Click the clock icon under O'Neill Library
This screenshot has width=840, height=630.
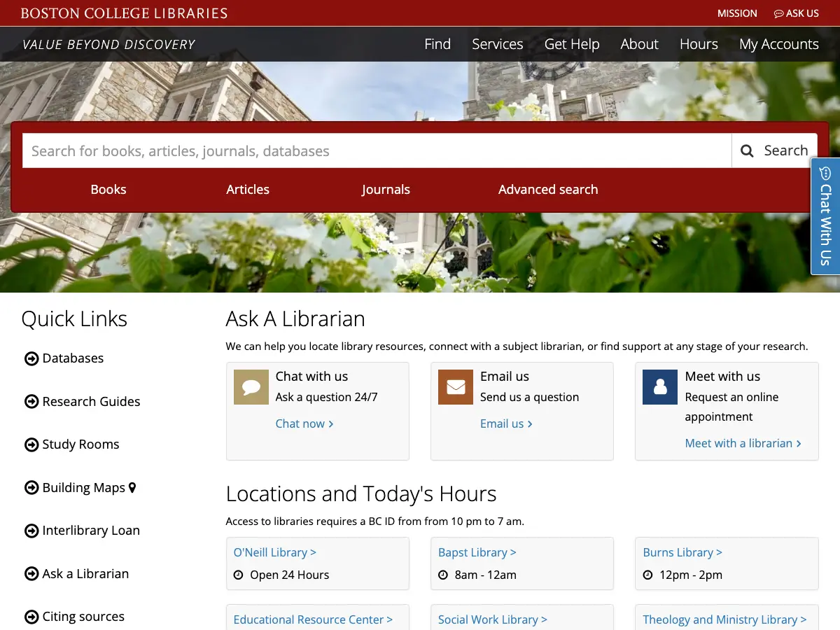238,575
